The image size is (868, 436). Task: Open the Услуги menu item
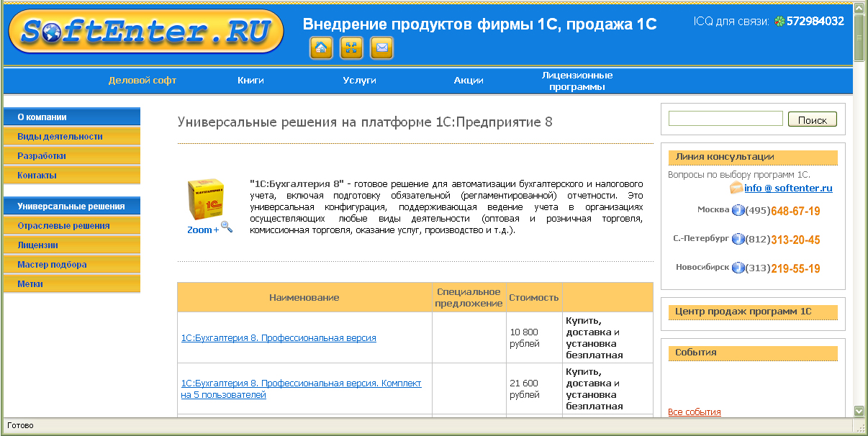[x=357, y=81]
